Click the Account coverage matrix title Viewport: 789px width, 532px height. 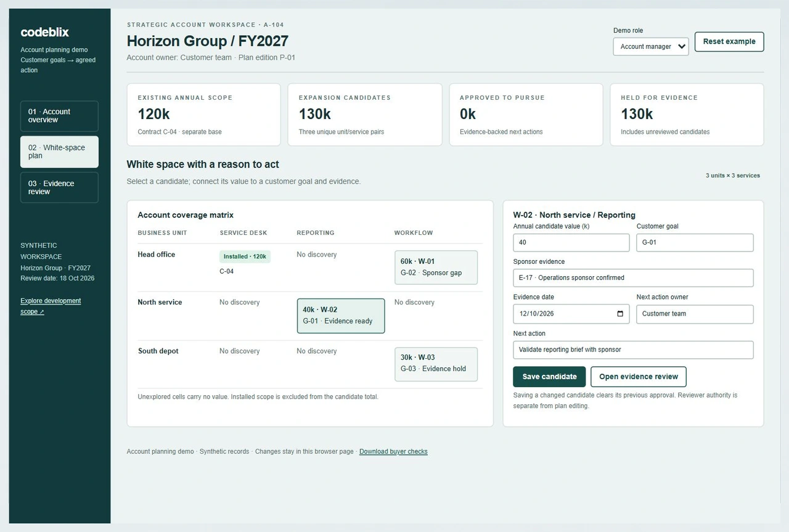point(186,215)
